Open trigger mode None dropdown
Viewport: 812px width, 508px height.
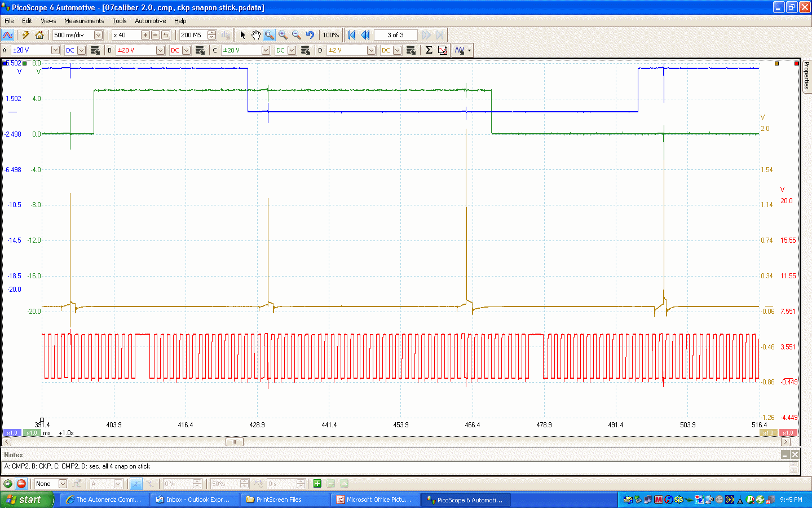[x=63, y=484]
